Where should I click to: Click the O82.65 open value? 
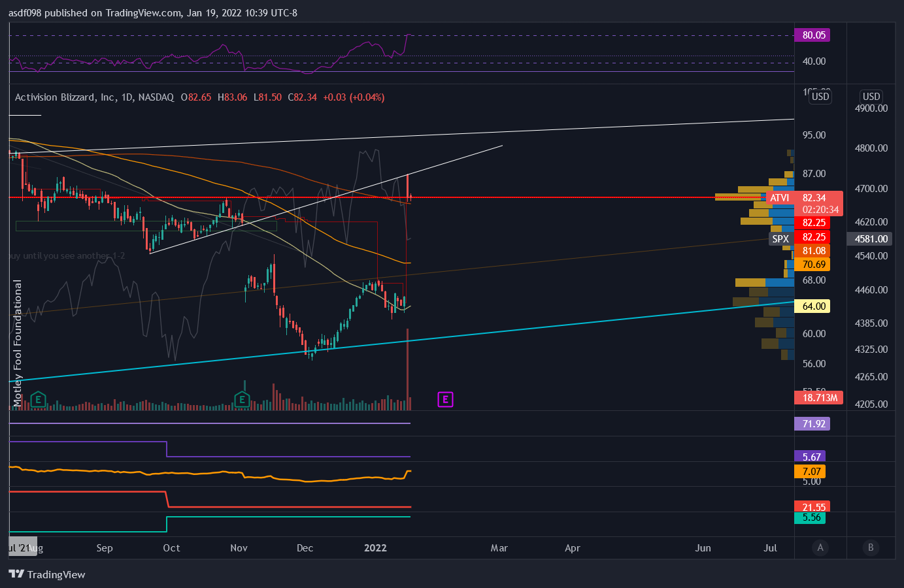click(196, 97)
